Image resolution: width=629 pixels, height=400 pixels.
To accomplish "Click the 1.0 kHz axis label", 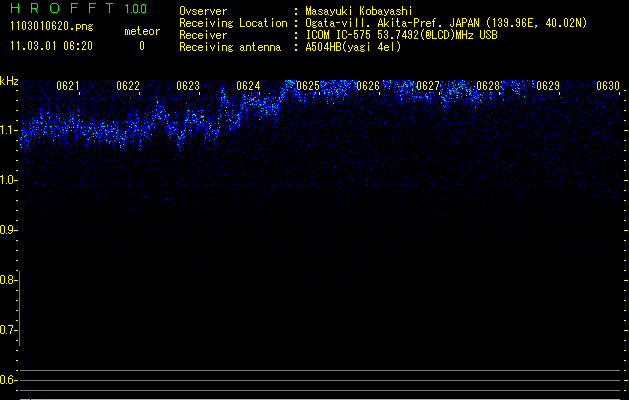I will tap(9, 180).
